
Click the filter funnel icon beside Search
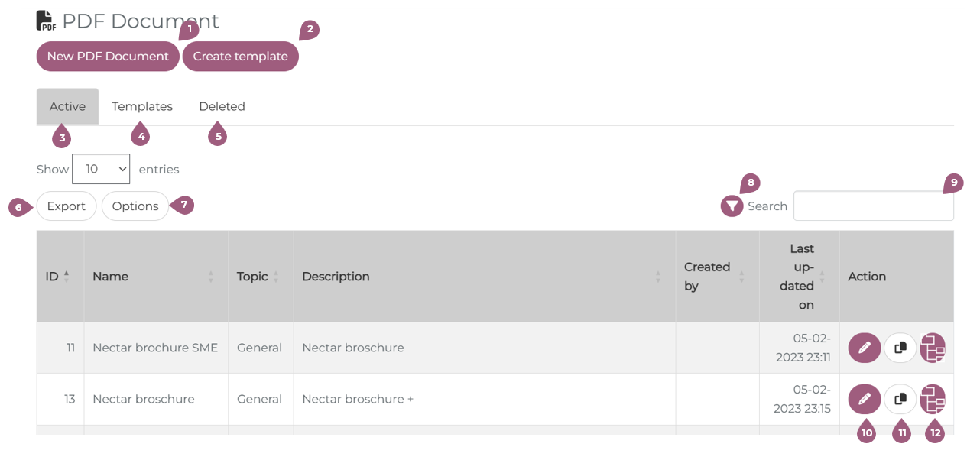pyautogui.click(x=732, y=206)
